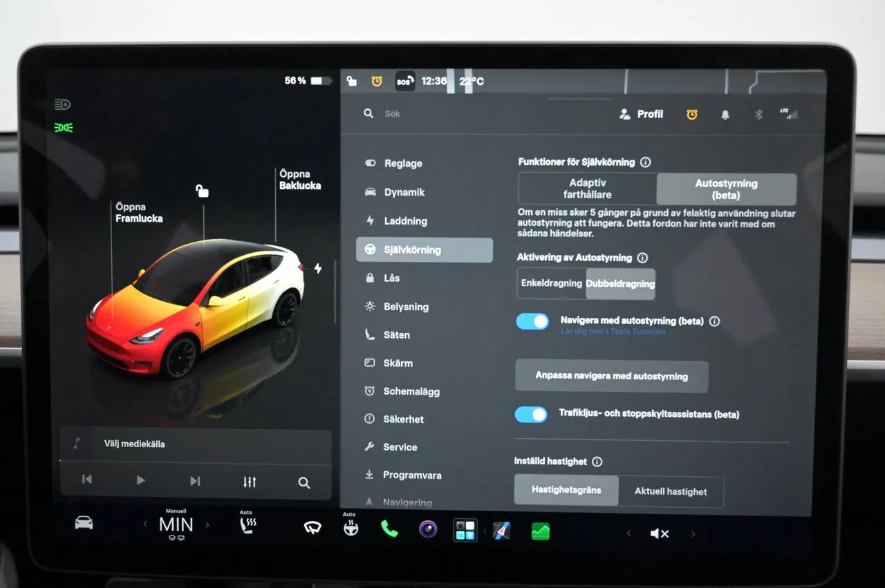The image size is (885, 588).
Task: Go to Säkerhet settings
Action: [x=423, y=419]
